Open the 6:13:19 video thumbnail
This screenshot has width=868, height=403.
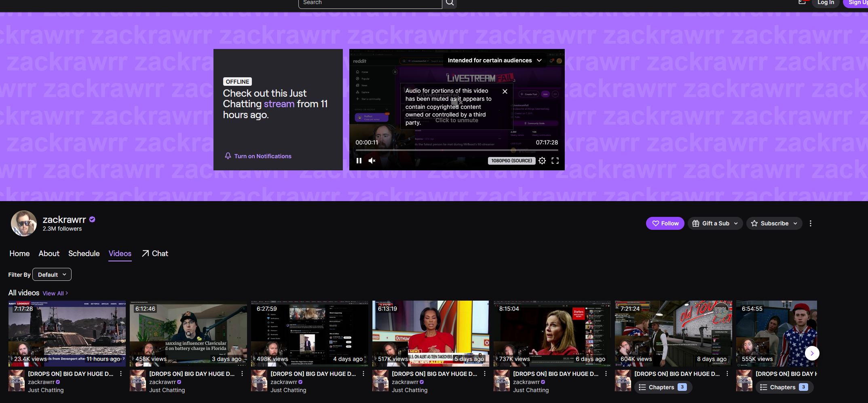[x=431, y=333]
